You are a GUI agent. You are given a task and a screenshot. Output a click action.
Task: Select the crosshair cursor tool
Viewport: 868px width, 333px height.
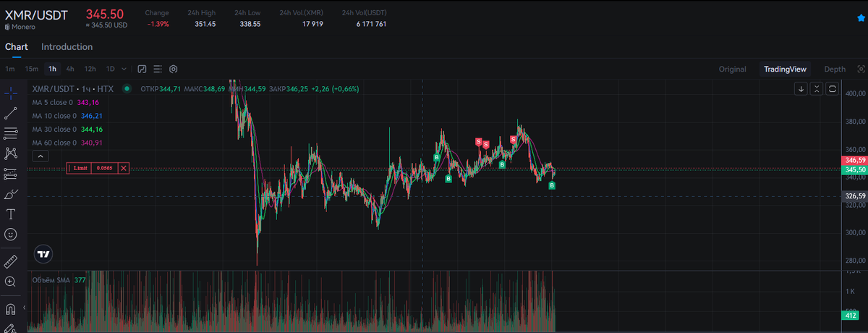(11, 93)
